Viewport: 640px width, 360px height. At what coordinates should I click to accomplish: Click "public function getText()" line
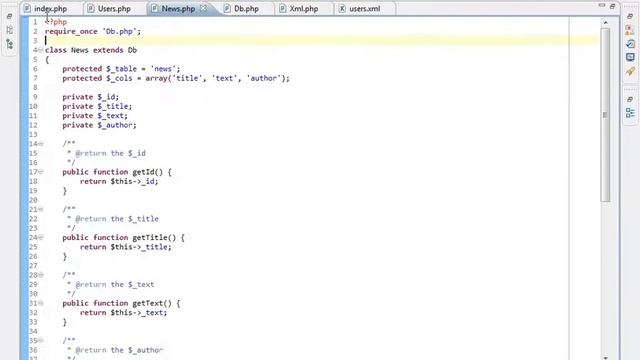pyautogui.click(x=121, y=303)
